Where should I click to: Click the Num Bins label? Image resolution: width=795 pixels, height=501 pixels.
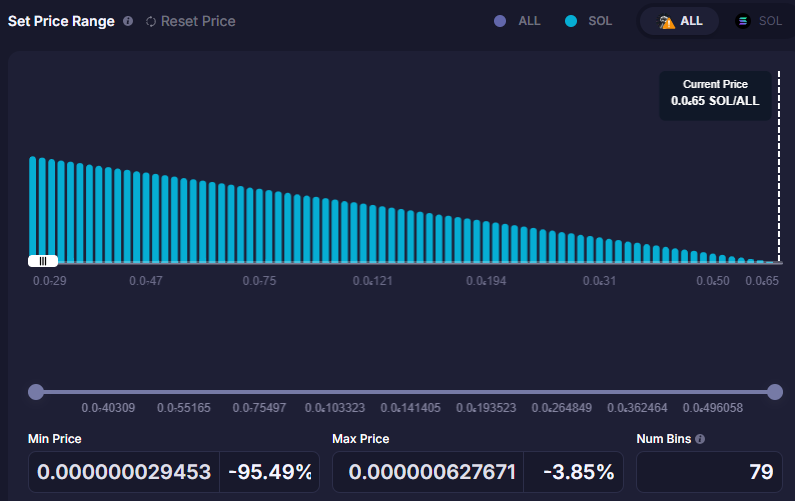pyautogui.click(x=664, y=439)
